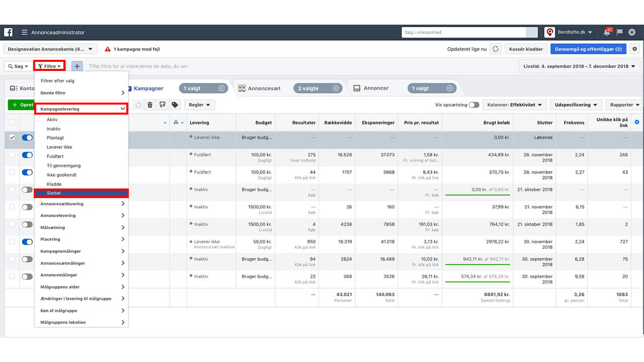
Task: Switch to the Annoncer tab
Action: [376, 88]
